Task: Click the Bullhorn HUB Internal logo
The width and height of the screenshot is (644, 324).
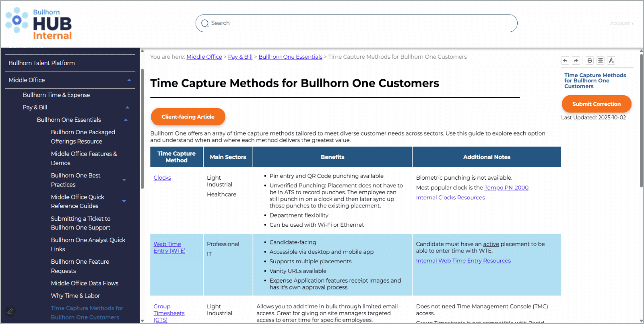Action: [x=39, y=24]
